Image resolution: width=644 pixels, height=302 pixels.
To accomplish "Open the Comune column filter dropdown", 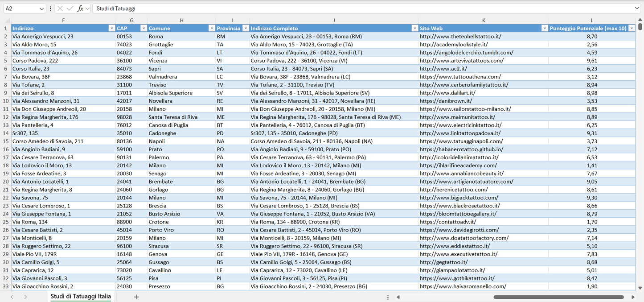I will click(212, 28).
